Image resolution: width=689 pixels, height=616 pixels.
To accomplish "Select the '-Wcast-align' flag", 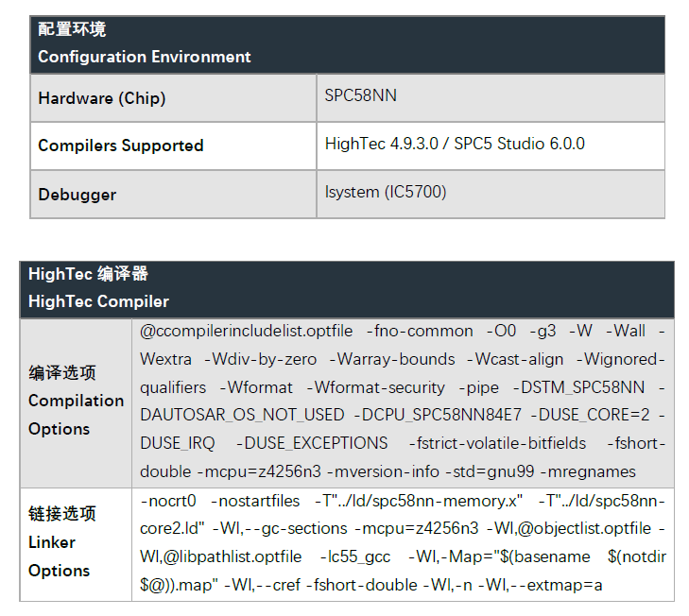I will pyautogui.click(x=515, y=359).
